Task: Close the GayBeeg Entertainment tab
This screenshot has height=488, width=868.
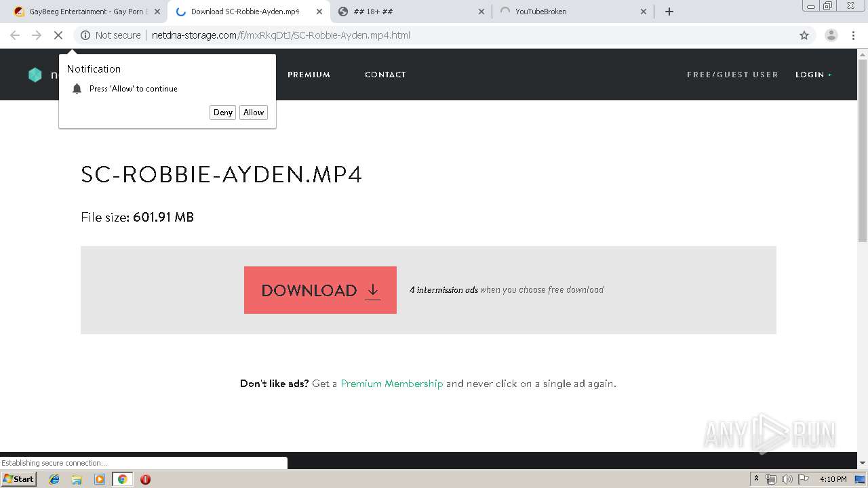Action: [157, 12]
